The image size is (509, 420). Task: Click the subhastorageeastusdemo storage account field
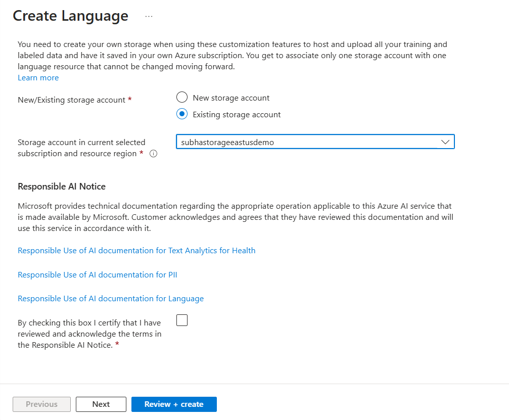303,142
